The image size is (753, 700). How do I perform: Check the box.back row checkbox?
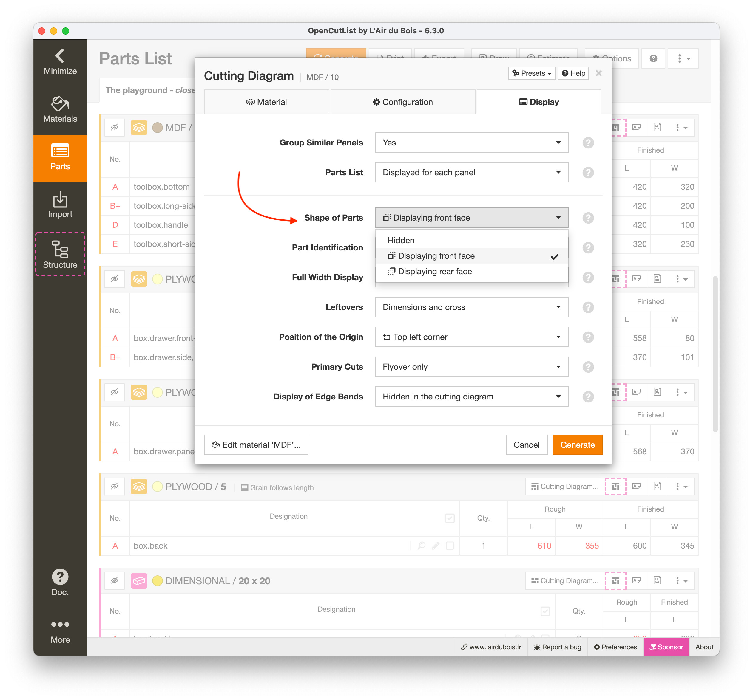click(x=450, y=546)
